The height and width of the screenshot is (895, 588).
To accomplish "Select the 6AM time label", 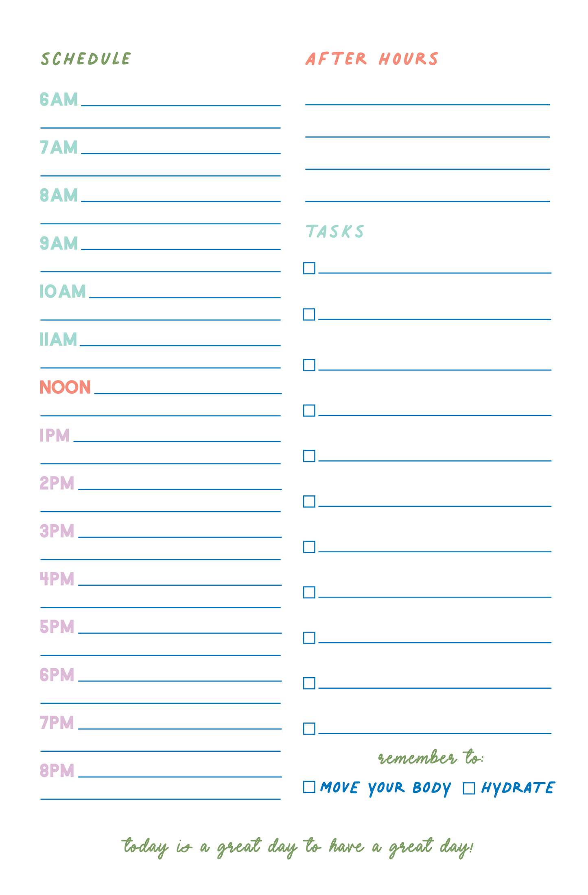I will [59, 100].
